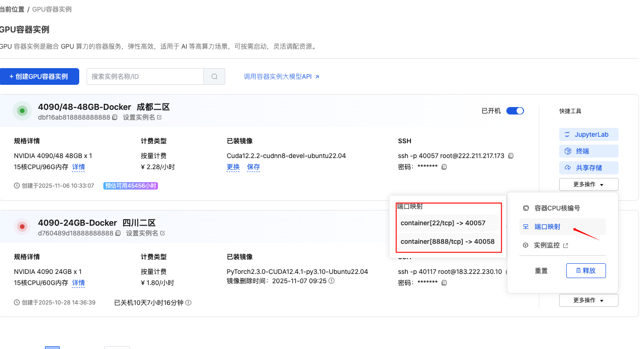Image resolution: width=644 pixels, height=349 pixels.
Task: Click info icon beside image deletion time
Action: 331,281
